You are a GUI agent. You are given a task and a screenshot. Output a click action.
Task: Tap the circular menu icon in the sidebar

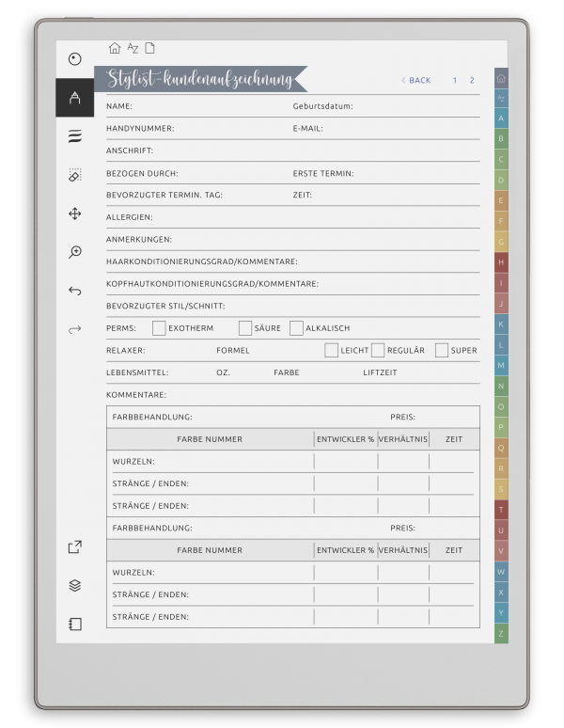click(74, 59)
